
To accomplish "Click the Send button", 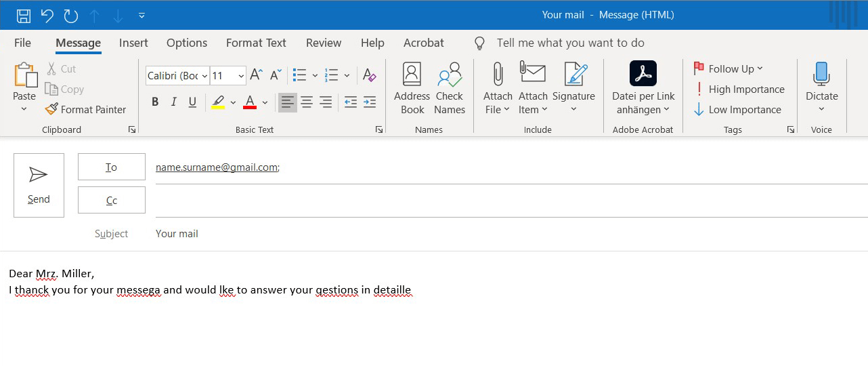I will (39, 185).
